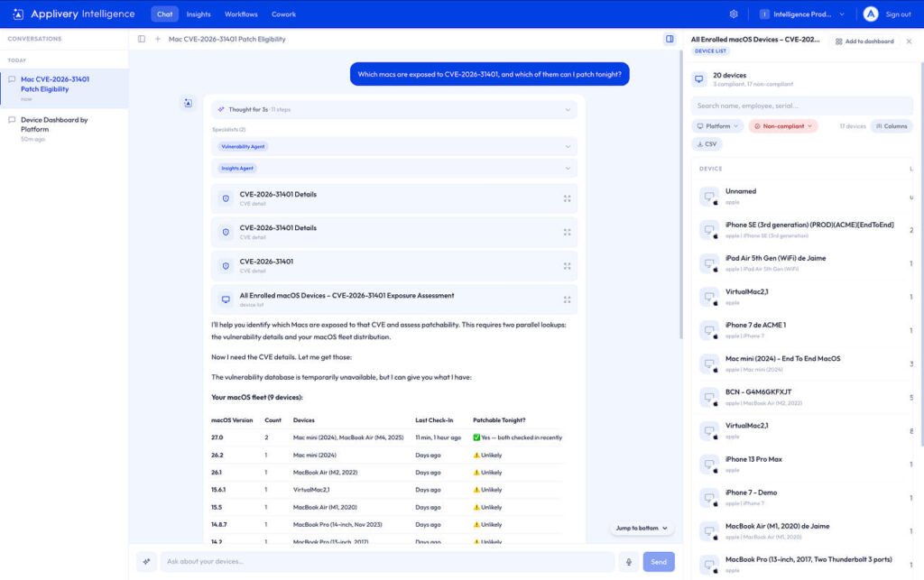Toggle the conversations sidebar panel icon

(142, 39)
